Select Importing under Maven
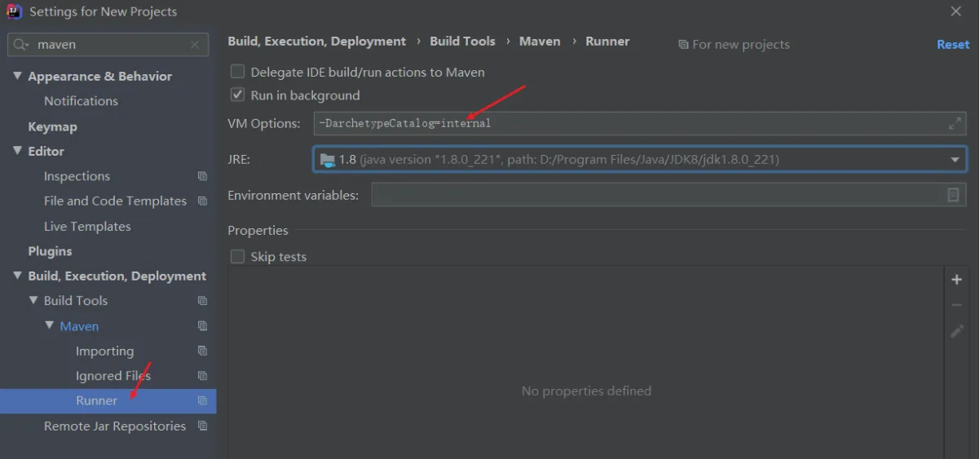The height and width of the screenshot is (459, 980). [x=104, y=351]
